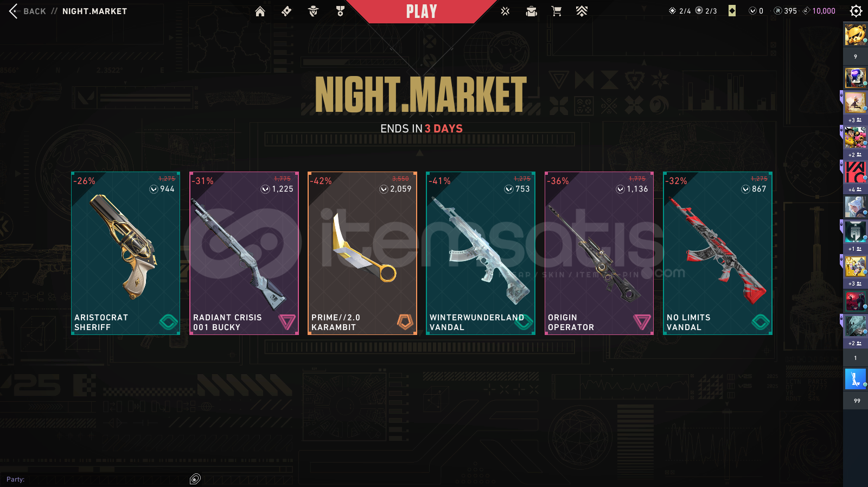The height and width of the screenshot is (487, 868).
Task: Click the Night Market card icon
Action: pos(732,11)
